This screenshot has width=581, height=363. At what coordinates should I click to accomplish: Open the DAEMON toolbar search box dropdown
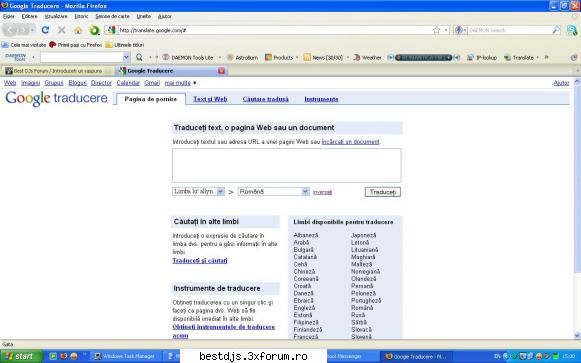126,57
